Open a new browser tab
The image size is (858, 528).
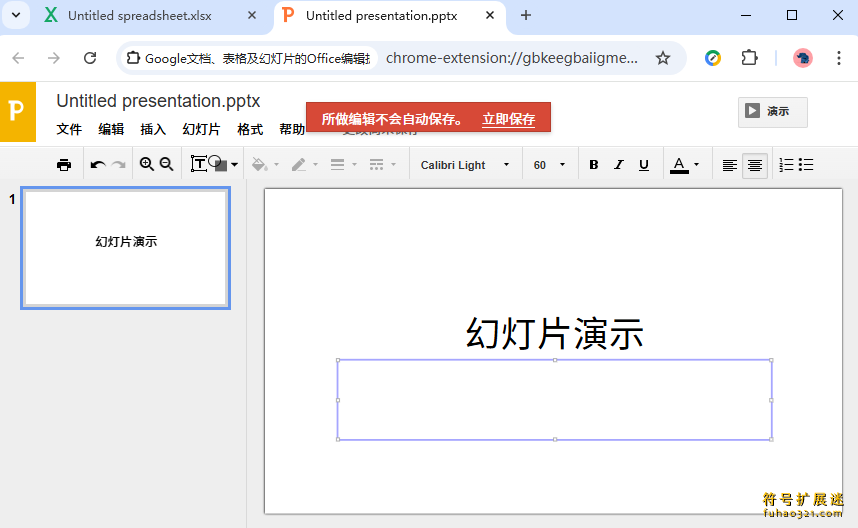pos(526,15)
